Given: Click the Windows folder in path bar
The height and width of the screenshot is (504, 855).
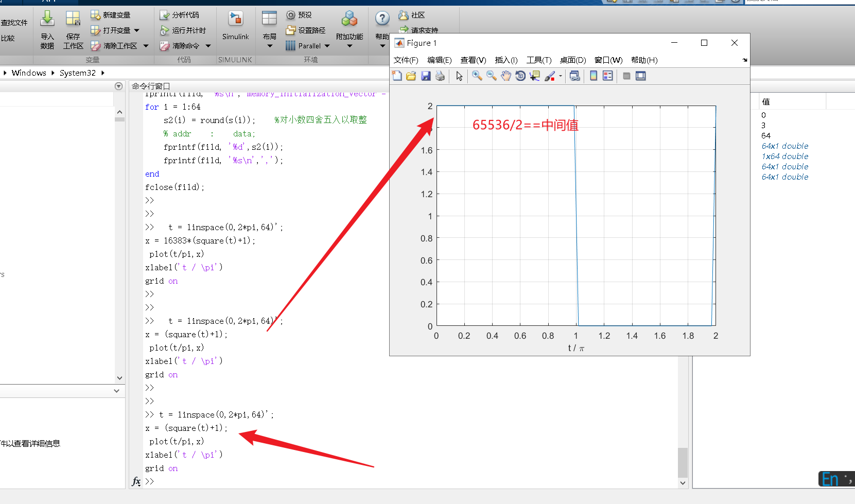Looking at the screenshot, I should click(29, 73).
